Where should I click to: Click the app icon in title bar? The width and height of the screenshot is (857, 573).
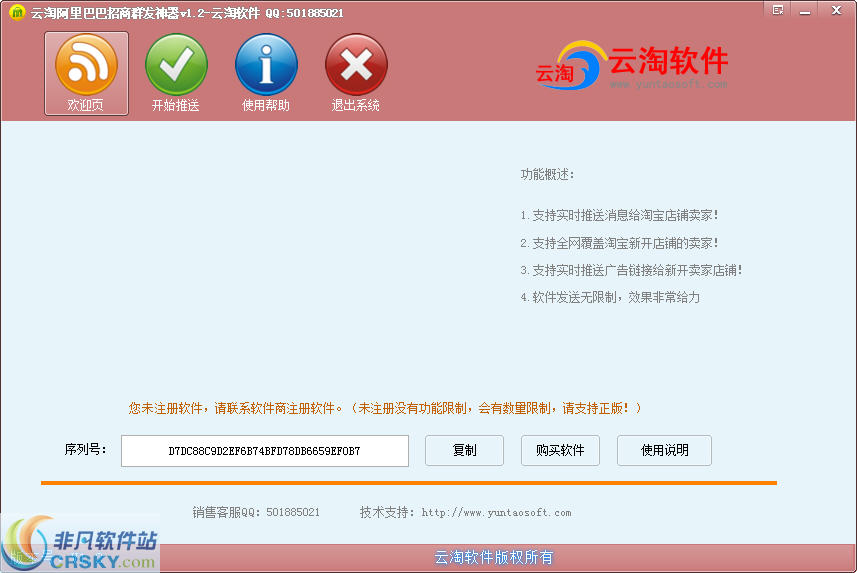(17, 12)
